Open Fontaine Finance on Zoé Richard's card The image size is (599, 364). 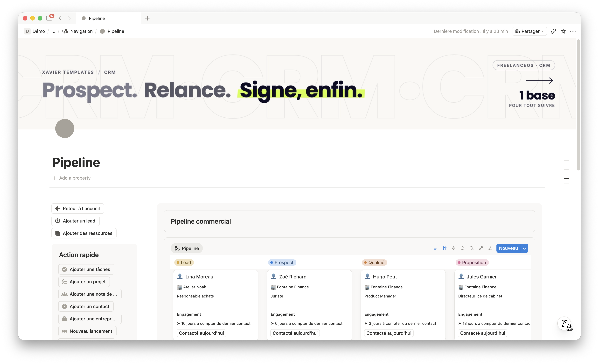290,287
